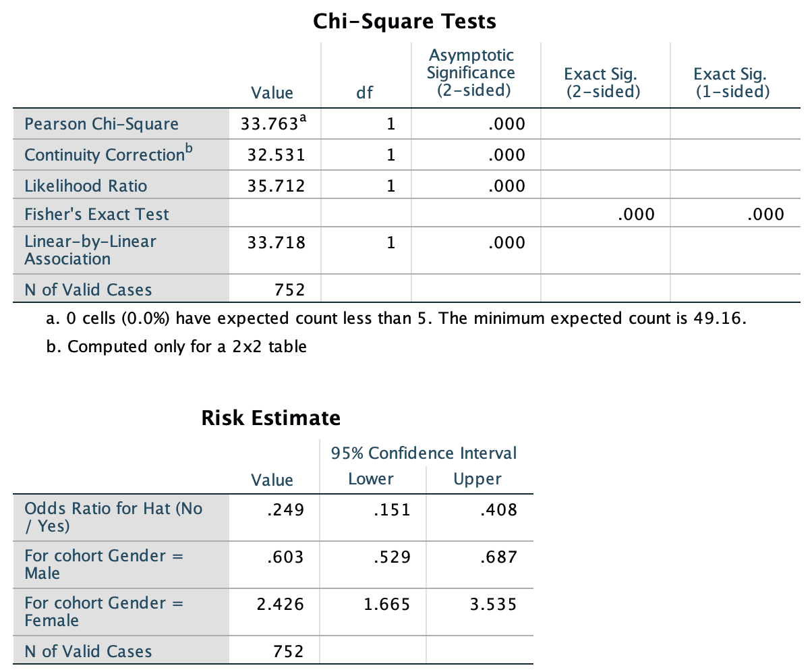The image size is (812, 672).
Task: Click the 95% Confidence Interval header
Action: tap(424, 453)
